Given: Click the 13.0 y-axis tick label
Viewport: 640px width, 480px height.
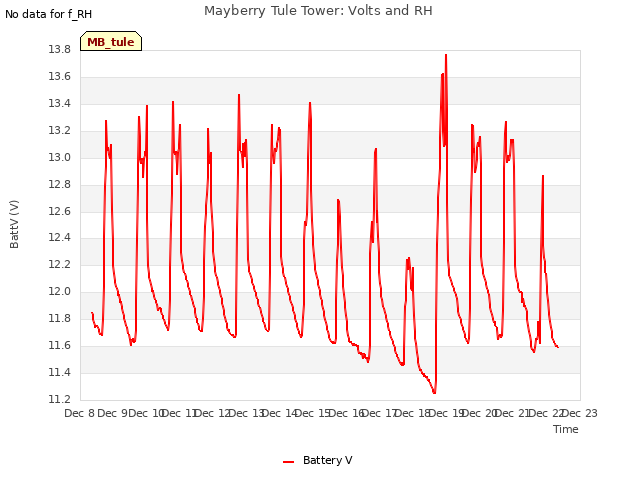Looking at the screenshot, I should (60, 158).
